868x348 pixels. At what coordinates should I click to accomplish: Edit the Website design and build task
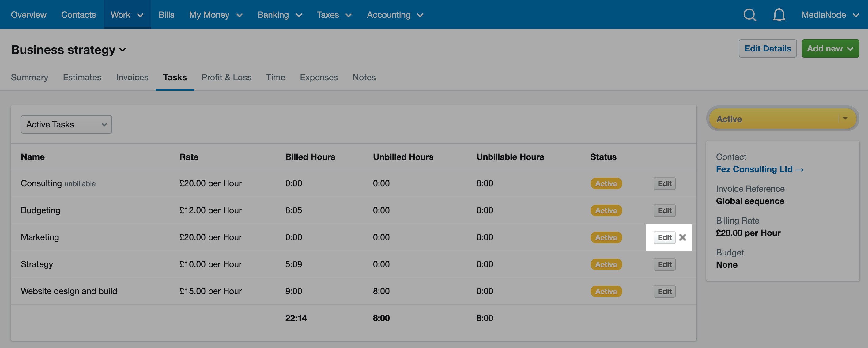[665, 291]
